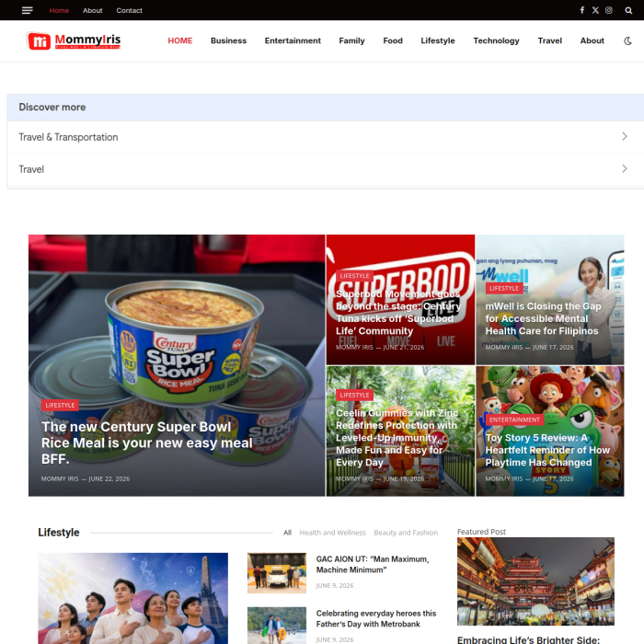The width and height of the screenshot is (644, 644).
Task: Click LIFESTYLE tag on Super Bowl article
Action: (x=60, y=405)
